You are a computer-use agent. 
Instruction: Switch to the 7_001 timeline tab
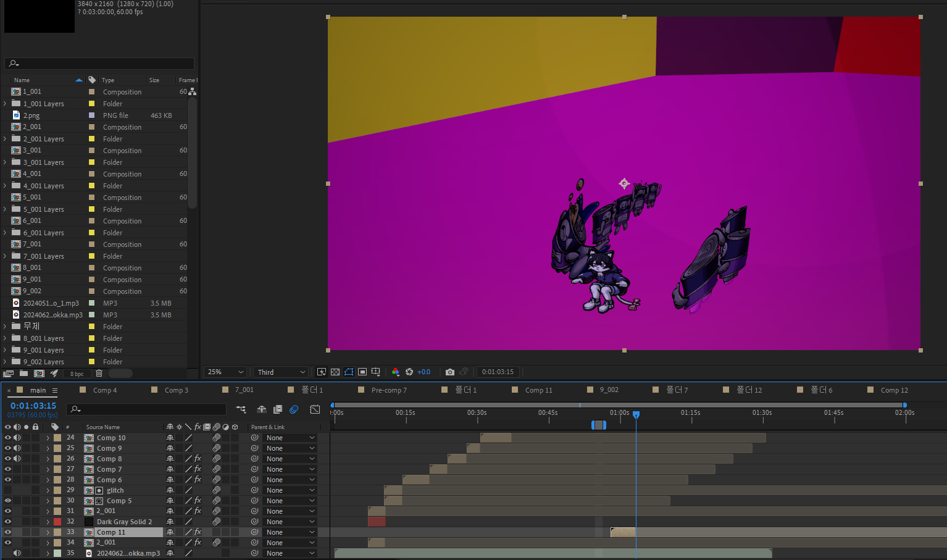coord(244,390)
